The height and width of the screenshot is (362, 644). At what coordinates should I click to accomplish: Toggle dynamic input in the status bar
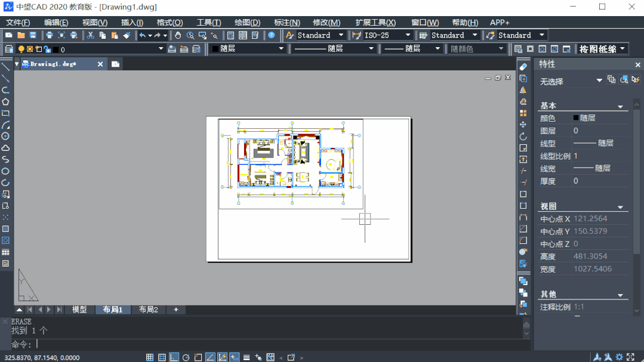click(x=234, y=357)
